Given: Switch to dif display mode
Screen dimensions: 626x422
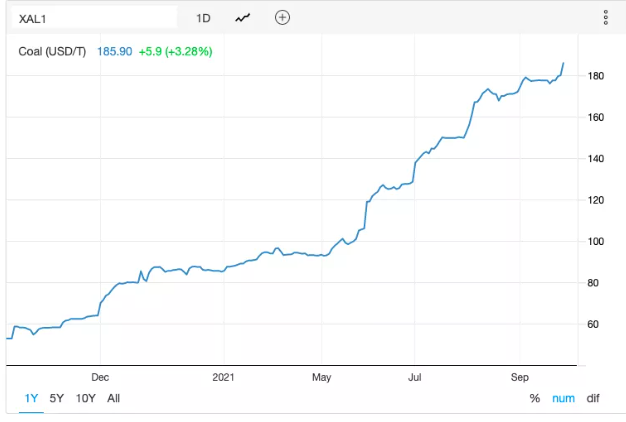Looking at the screenshot, I should click(x=593, y=398).
